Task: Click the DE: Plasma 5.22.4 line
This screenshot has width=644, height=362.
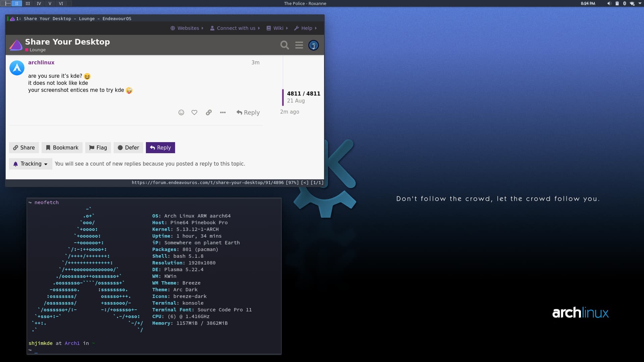Action: point(178,269)
